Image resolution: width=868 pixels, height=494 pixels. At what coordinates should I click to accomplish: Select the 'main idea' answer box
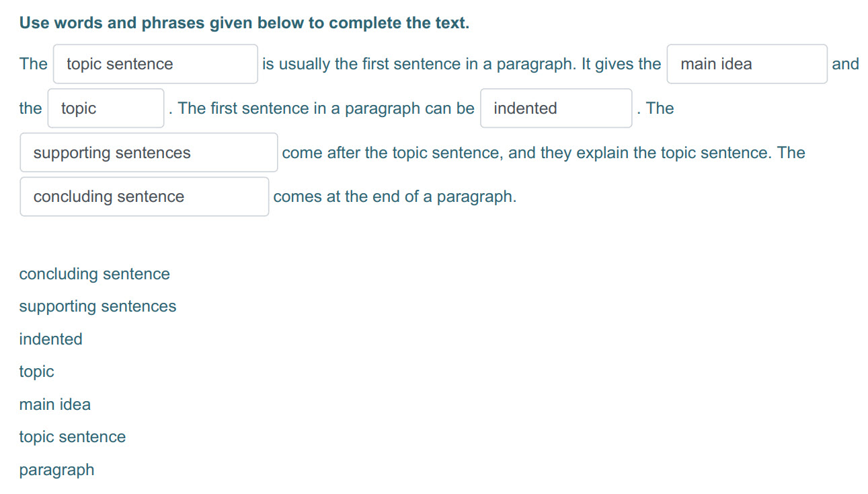pyautogui.click(x=747, y=64)
